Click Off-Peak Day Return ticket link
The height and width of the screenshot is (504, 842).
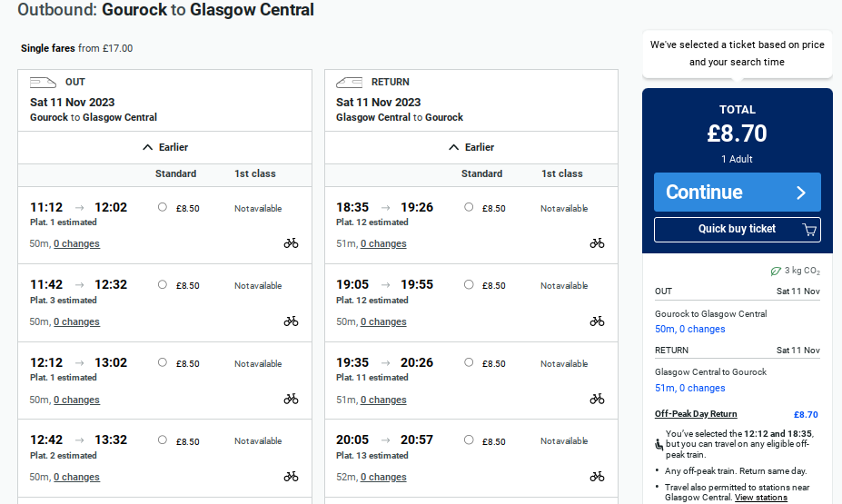(696, 414)
